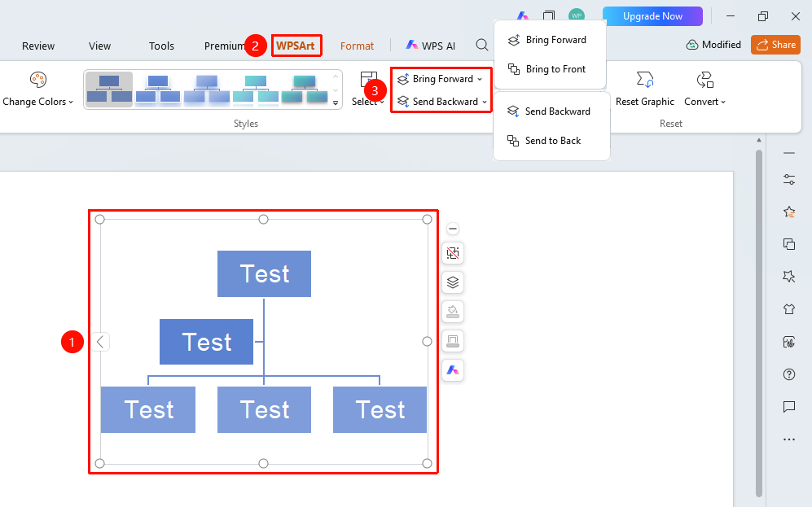
Task: Open the text pane arrow on the graphic's left edge
Action: point(100,342)
